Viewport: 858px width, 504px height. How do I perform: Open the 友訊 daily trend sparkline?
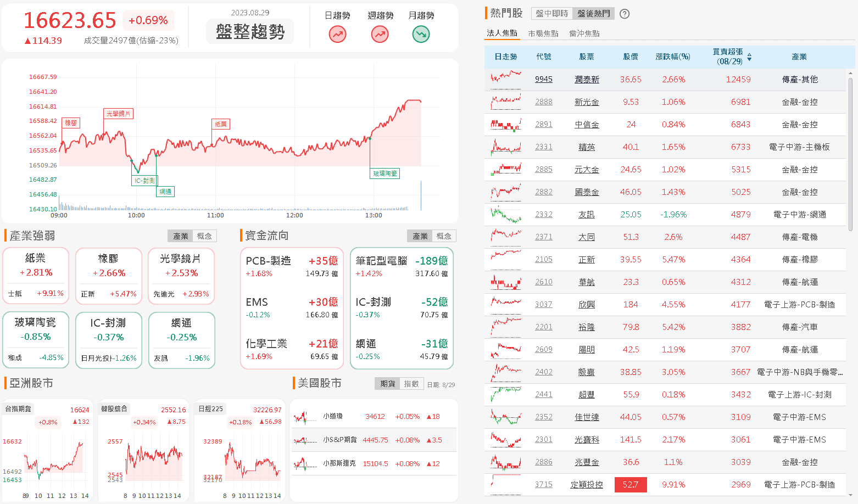(x=506, y=215)
